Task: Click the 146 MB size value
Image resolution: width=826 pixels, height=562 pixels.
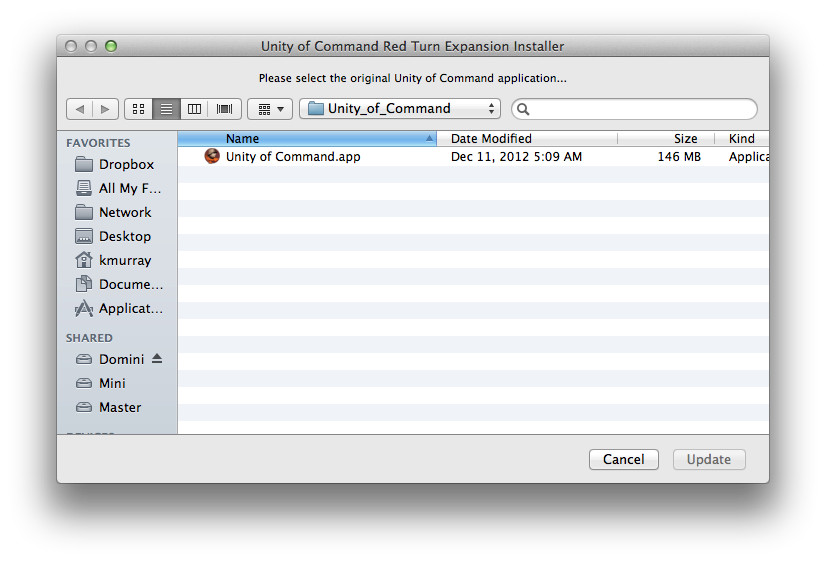Action: (x=679, y=156)
